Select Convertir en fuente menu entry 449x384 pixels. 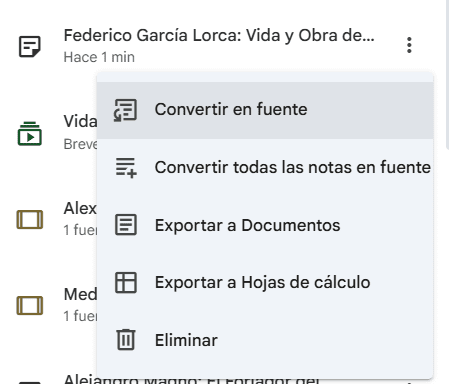click(x=265, y=110)
